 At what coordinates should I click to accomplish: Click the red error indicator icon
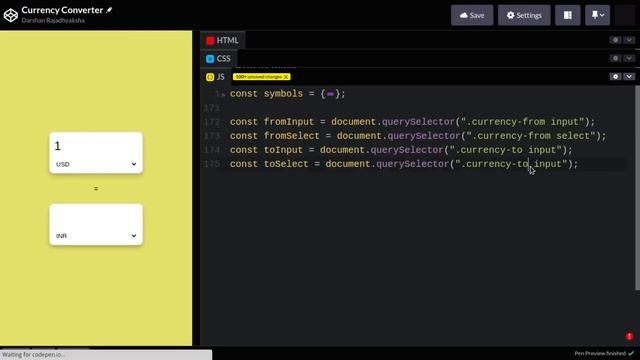(x=629, y=336)
